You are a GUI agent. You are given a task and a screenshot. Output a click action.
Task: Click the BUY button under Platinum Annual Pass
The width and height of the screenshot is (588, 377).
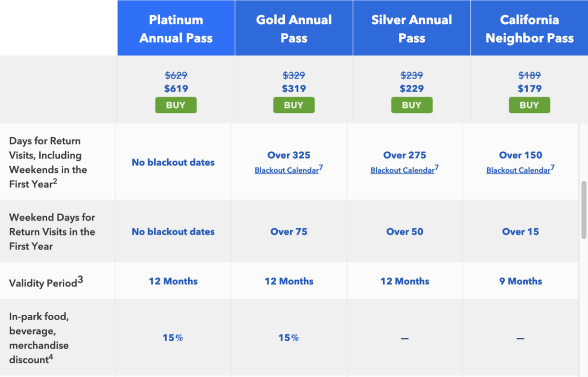[175, 105]
